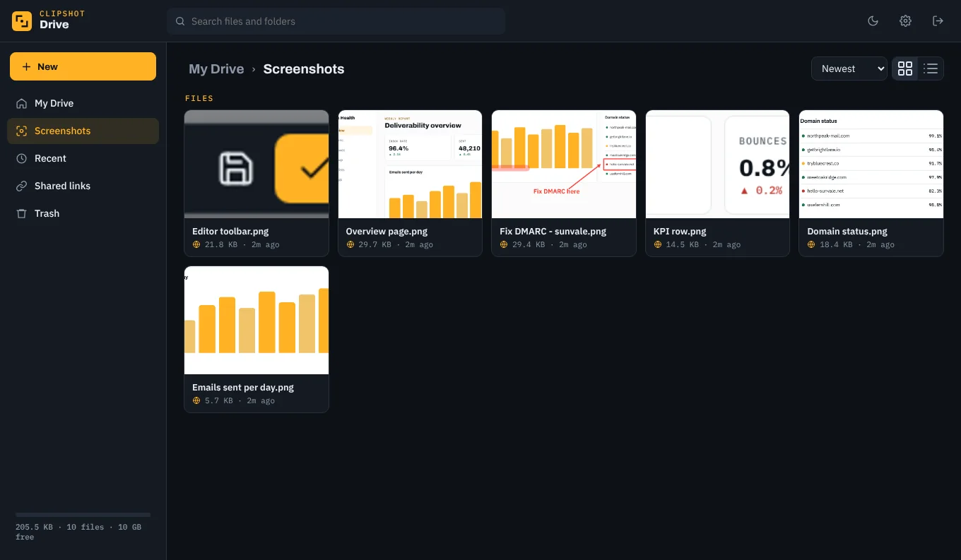Click the Editor toolbar.png file name
Screen dimensions: 961x560
(x=230, y=231)
